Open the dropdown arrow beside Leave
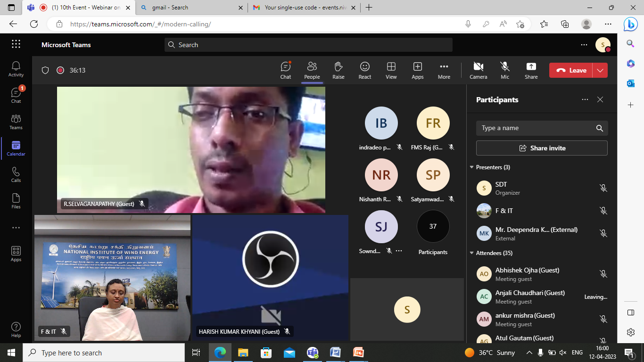 (x=600, y=70)
